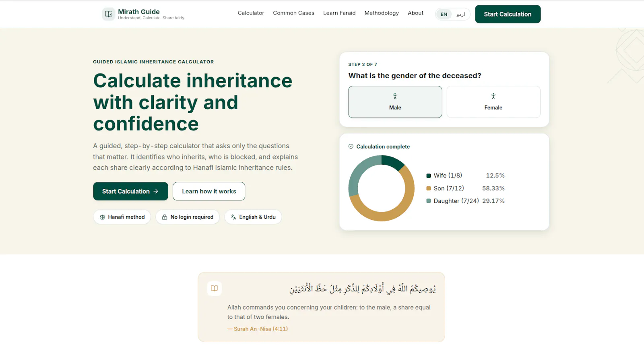Click the Son (7/12) legend label
Image resolution: width=644 pixels, height=347 pixels.
(x=449, y=188)
